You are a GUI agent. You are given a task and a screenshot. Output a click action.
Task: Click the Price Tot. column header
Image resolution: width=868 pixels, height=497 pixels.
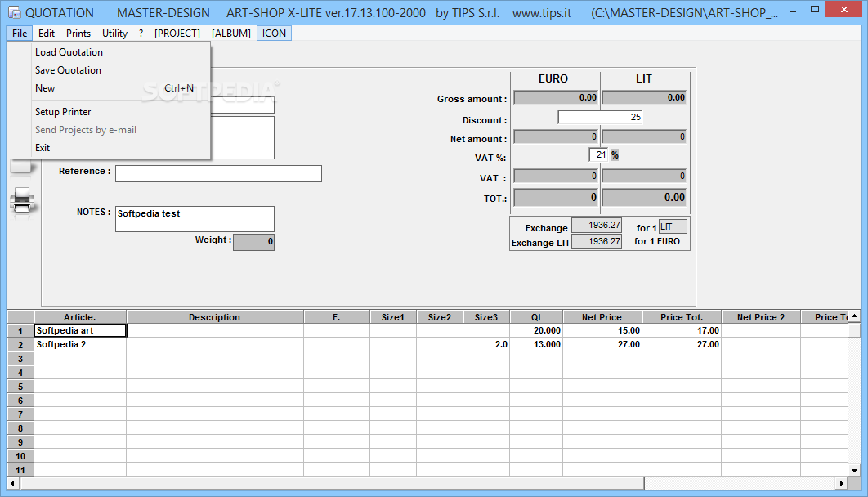682,317
